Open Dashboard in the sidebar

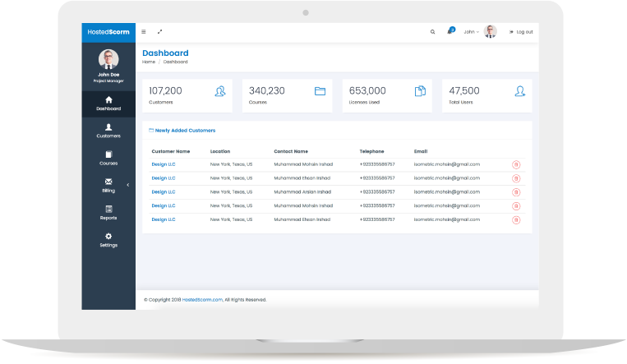pos(108,104)
